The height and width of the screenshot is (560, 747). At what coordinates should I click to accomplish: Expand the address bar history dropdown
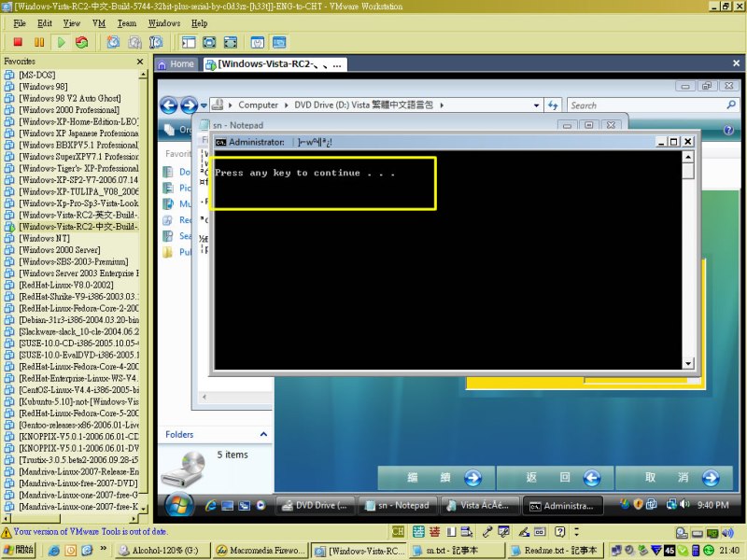point(536,105)
